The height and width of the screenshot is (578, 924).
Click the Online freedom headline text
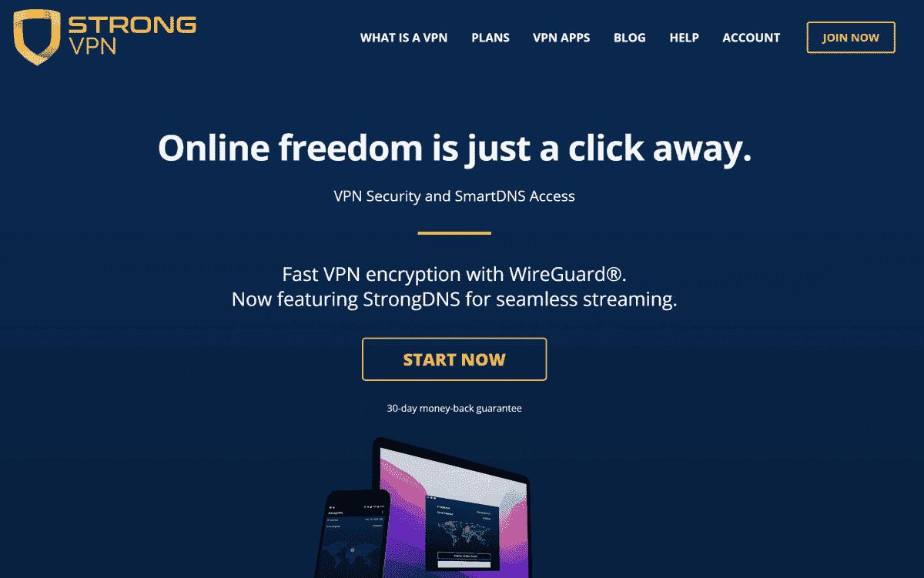point(454,148)
